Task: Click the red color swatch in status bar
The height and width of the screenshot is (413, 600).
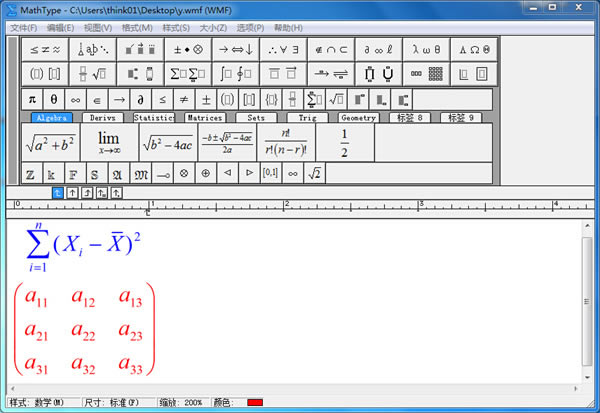Action: 254,403
